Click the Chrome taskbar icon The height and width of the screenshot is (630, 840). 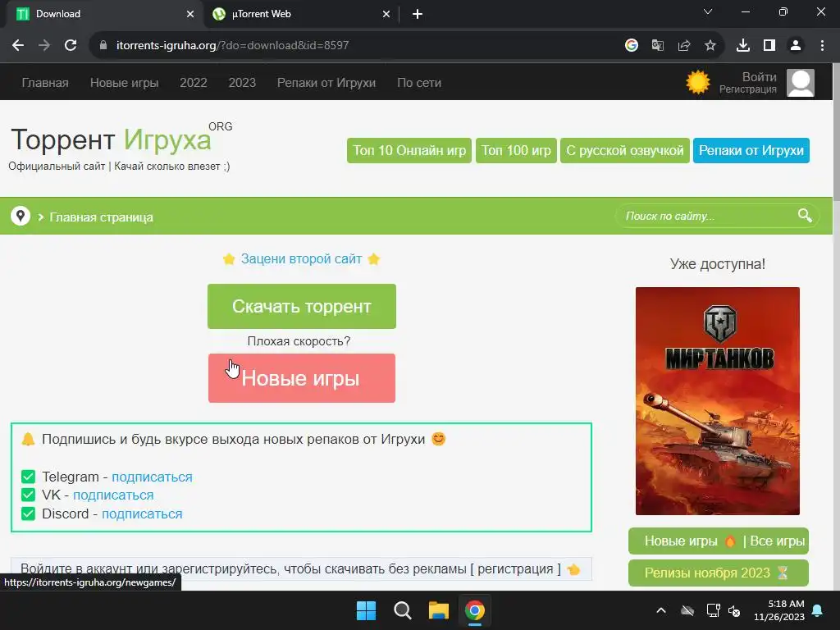475,610
